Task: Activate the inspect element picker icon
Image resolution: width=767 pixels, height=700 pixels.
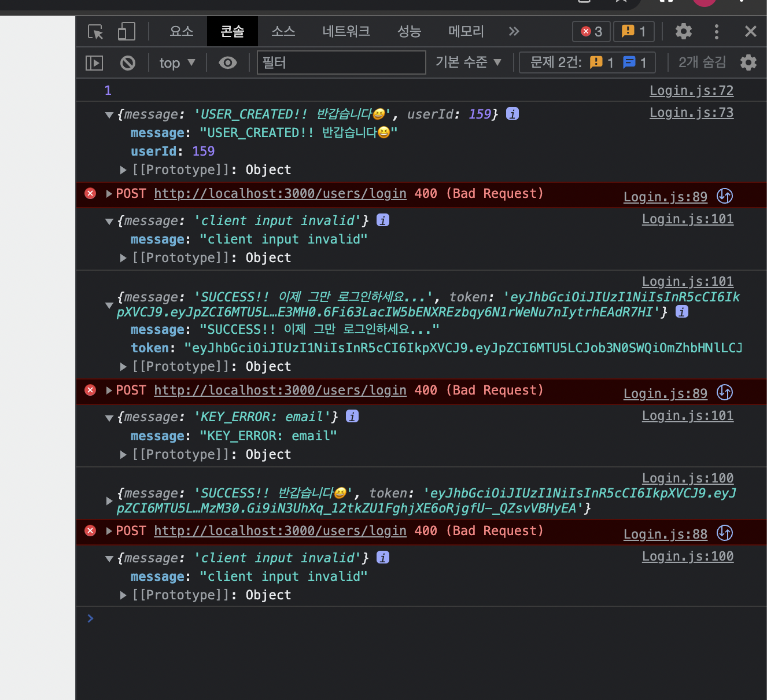Action: tap(95, 31)
